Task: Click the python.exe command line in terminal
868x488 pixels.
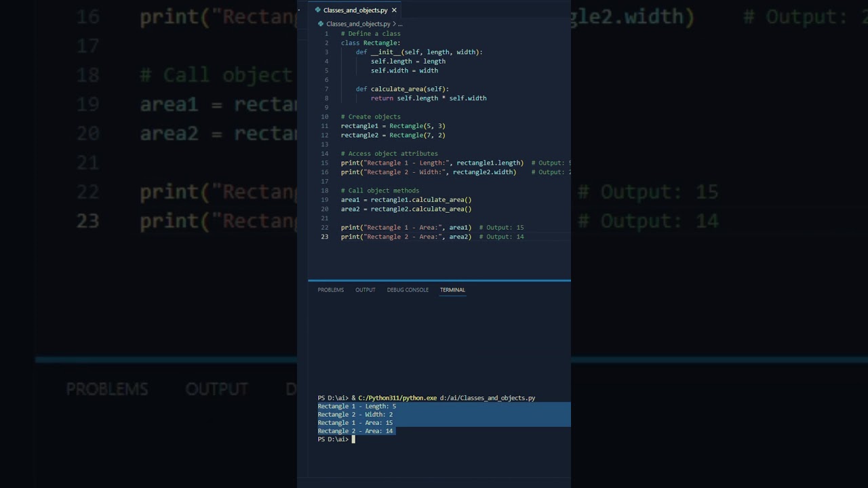Action: [x=427, y=398]
